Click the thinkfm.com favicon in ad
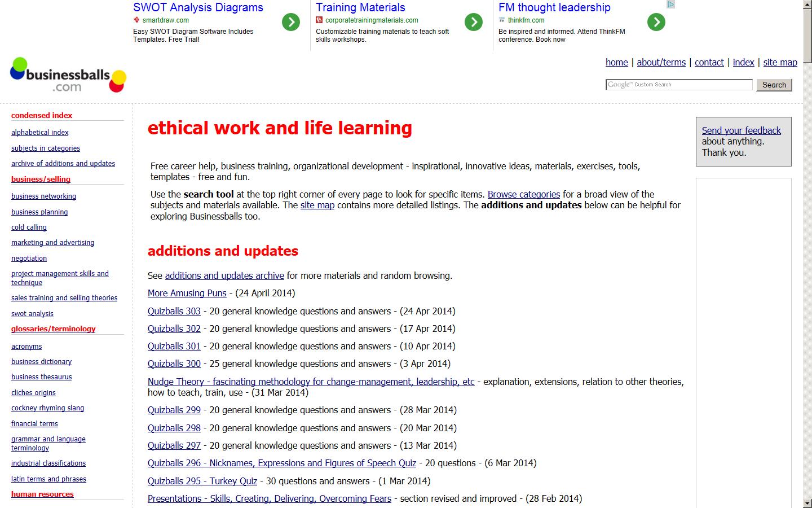 coord(502,20)
